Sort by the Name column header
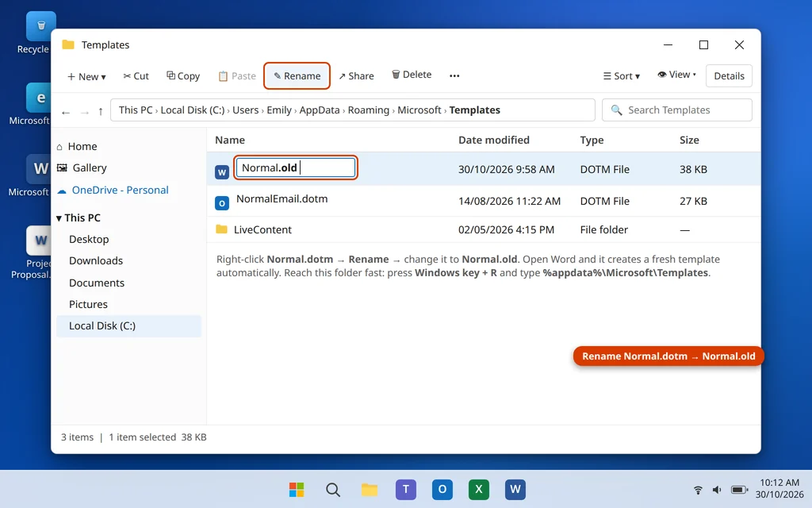Screen dimensions: 812x508 coord(230,140)
